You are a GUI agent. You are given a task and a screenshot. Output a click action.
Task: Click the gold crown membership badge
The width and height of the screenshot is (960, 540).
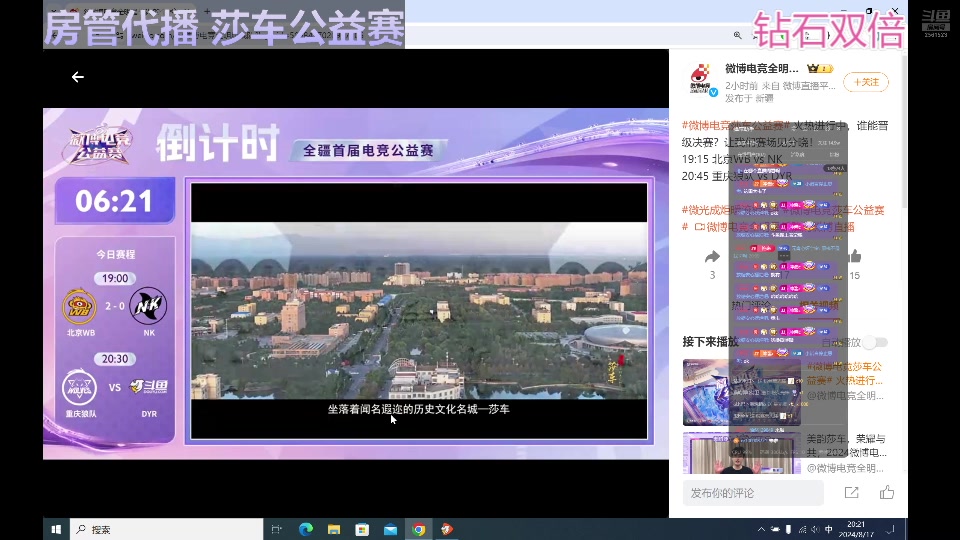tap(820, 69)
